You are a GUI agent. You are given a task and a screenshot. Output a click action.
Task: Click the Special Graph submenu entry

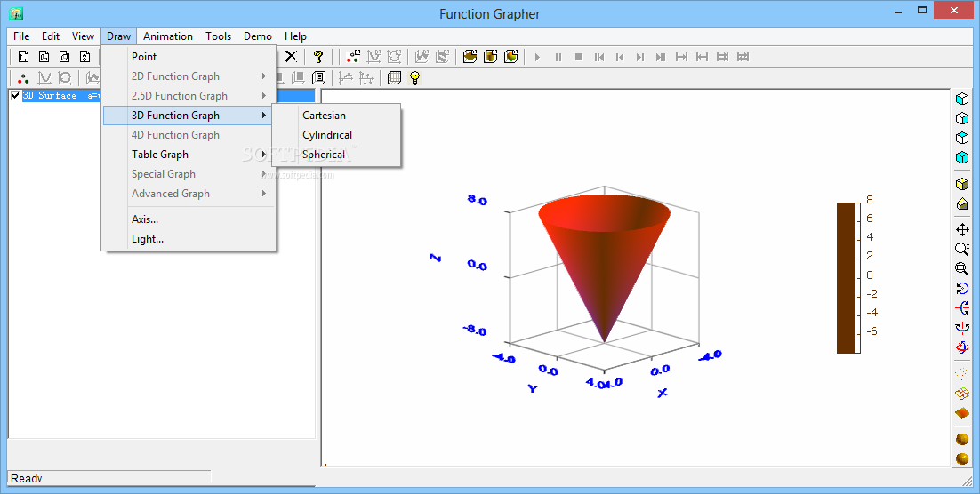coord(188,173)
